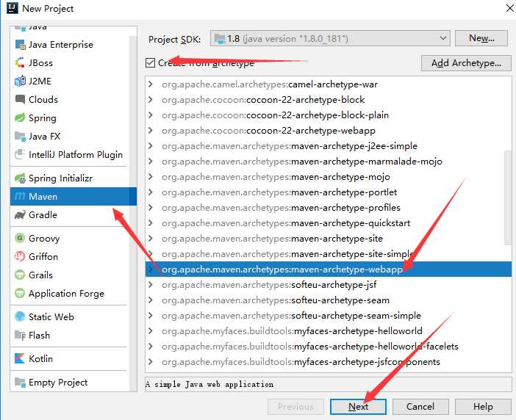Pick the Groovy icon
The image size is (516, 420).
click(x=20, y=238)
